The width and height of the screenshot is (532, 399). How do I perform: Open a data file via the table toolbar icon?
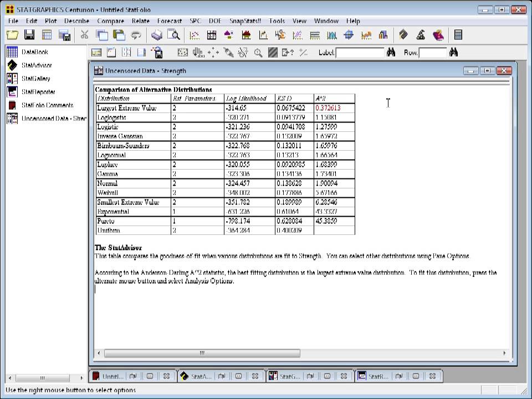(x=47, y=35)
